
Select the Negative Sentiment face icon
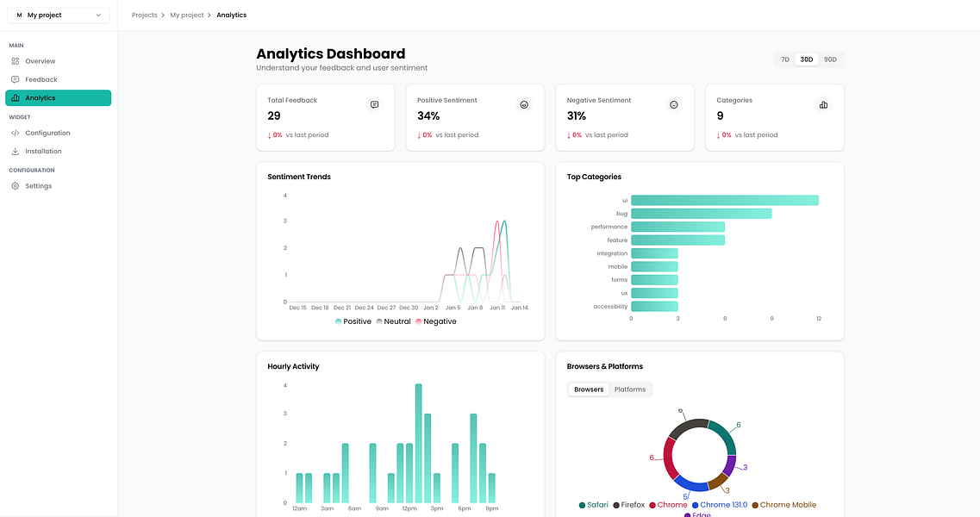click(674, 105)
